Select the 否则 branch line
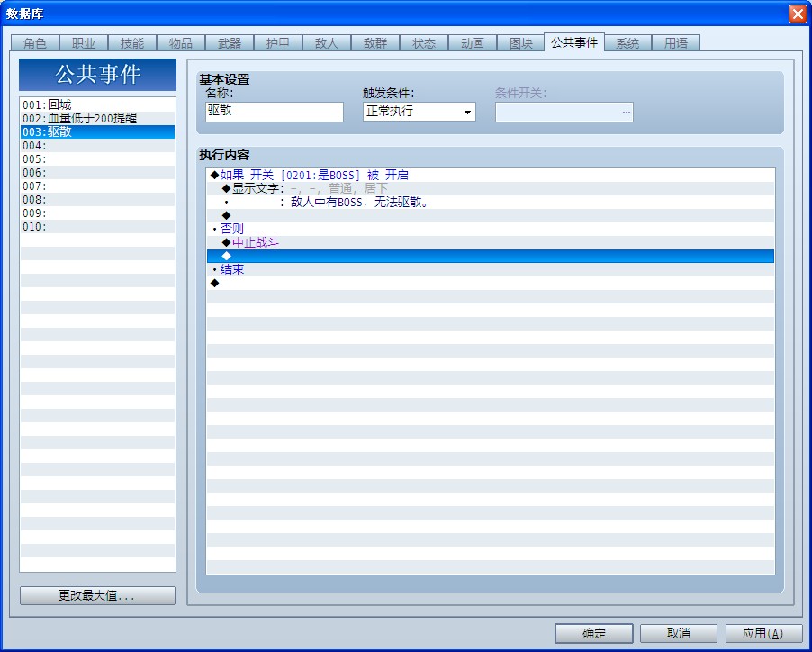 click(491, 229)
